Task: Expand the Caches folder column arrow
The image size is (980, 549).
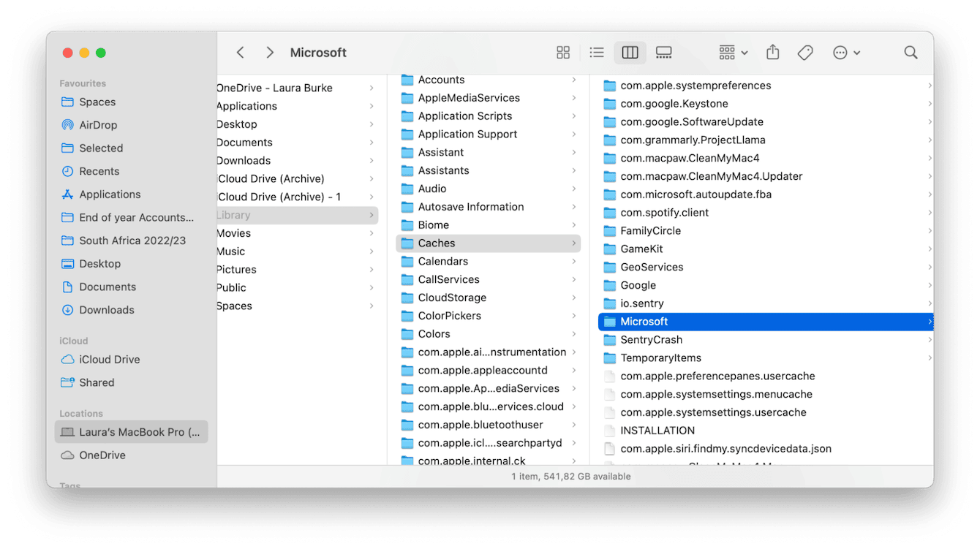Action: [x=574, y=243]
